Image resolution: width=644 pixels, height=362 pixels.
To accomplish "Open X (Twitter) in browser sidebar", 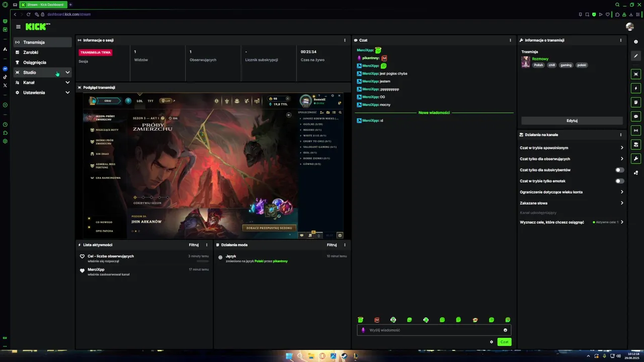I will point(5,85).
